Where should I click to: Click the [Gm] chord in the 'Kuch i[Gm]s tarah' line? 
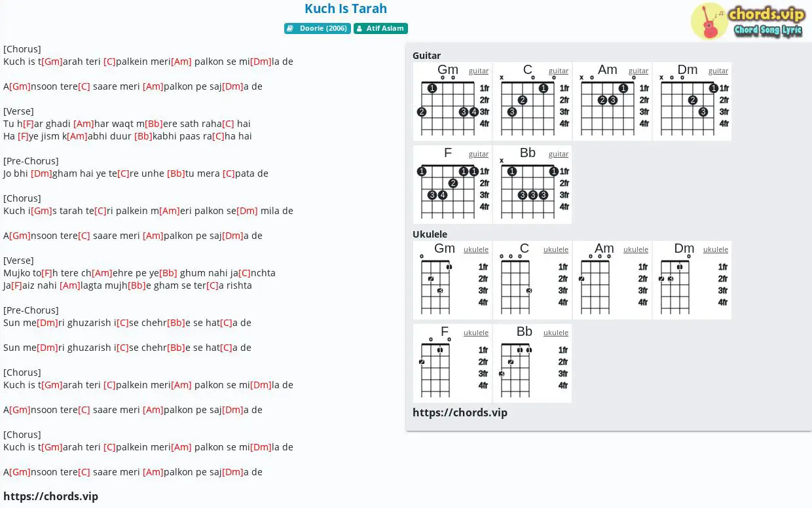tap(41, 211)
